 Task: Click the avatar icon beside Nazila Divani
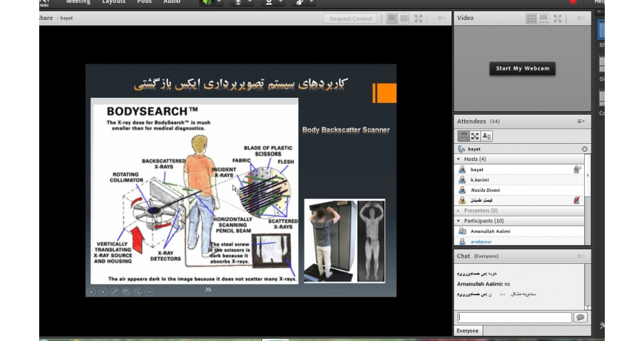[462, 190]
